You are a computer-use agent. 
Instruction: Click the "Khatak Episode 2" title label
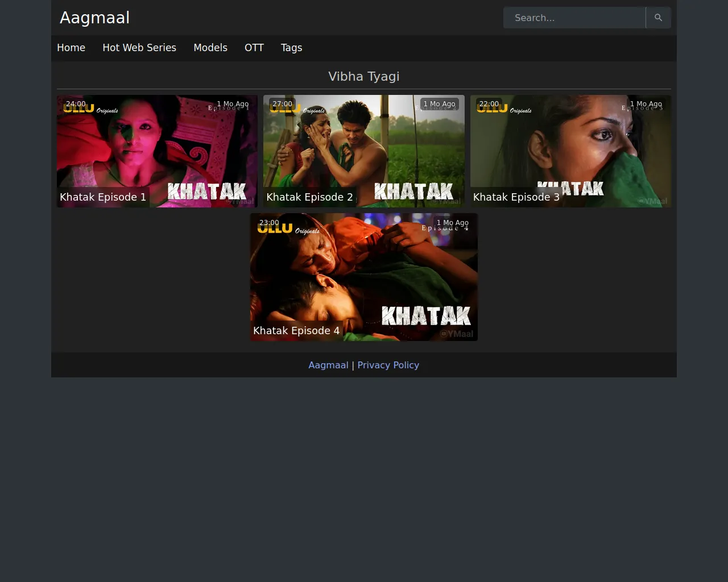pos(309,197)
